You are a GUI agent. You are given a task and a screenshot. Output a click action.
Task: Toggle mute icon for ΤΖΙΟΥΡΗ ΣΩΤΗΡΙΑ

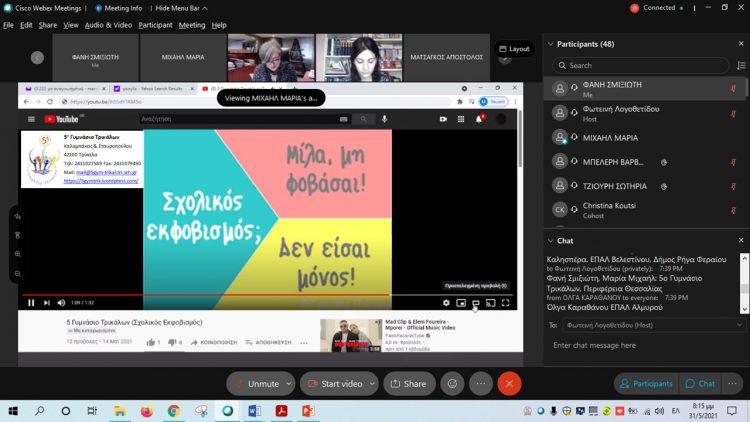[733, 186]
